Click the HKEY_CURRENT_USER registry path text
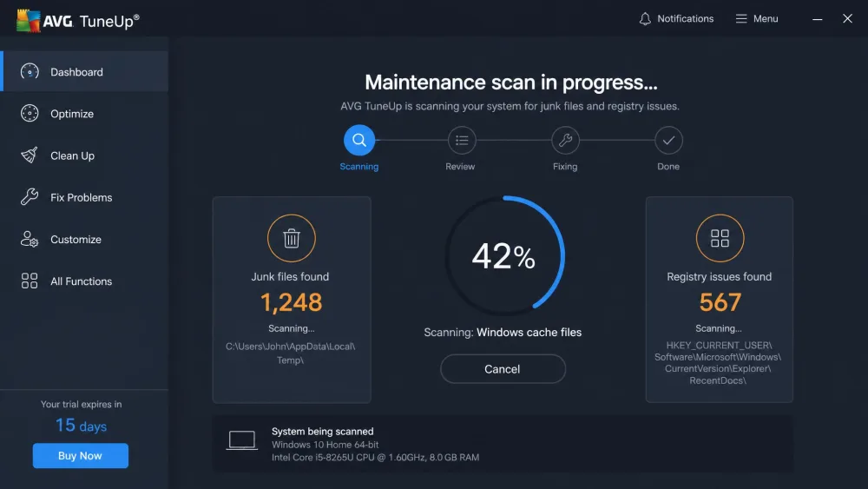The height and width of the screenshot is (489, 868). pos(718,363)
